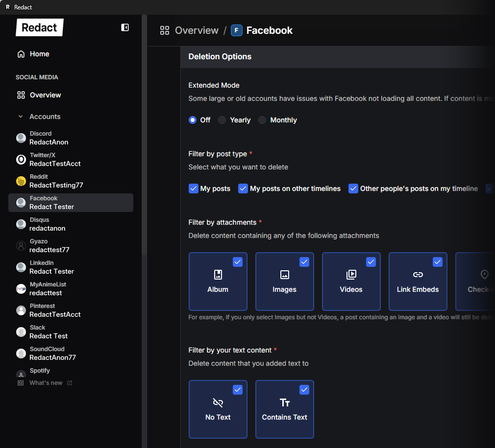This screenshot has height=448, width=495.
Task: Click Gyazo account avatar icon
Action: point(21,246)
